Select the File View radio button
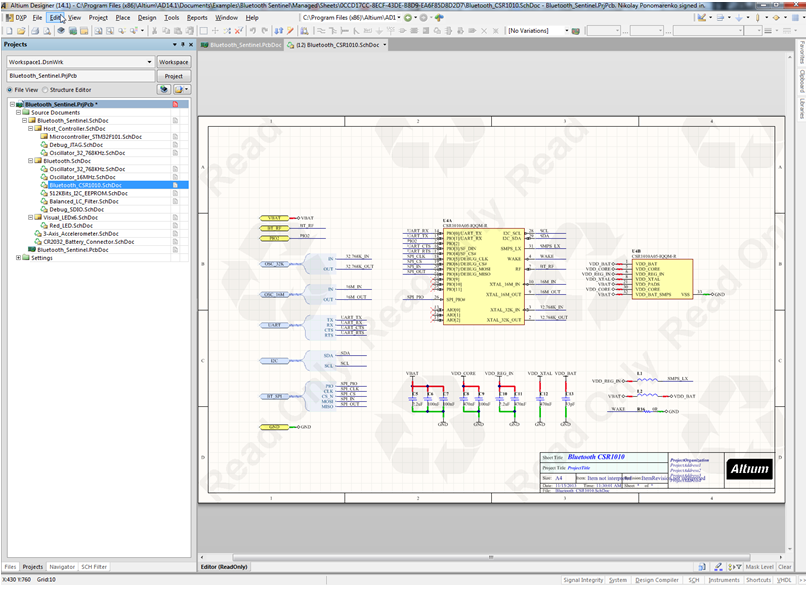Viewport: 807px width, 589px height. pyautogui.click(x=10, y=90)
